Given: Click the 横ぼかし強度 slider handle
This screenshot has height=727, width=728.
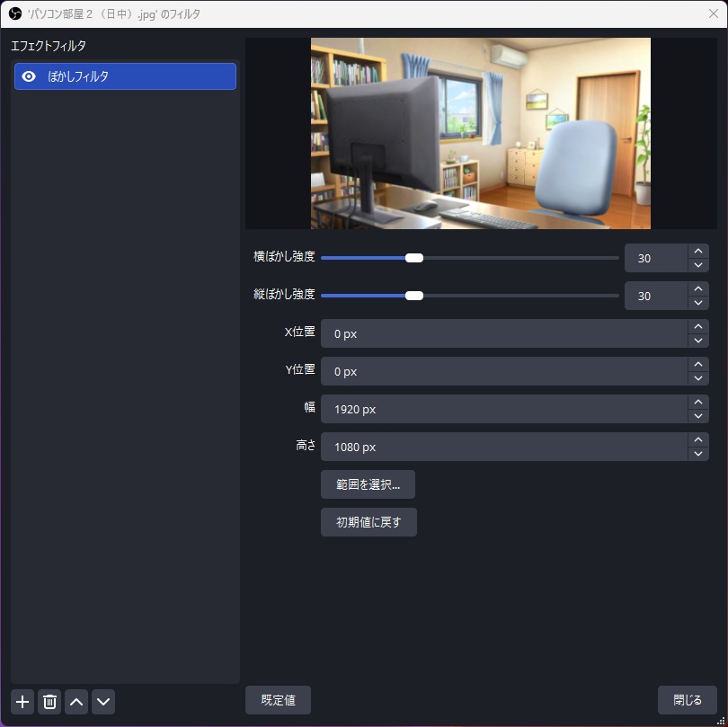Looking at the screenshot, I should click(414, 258).
